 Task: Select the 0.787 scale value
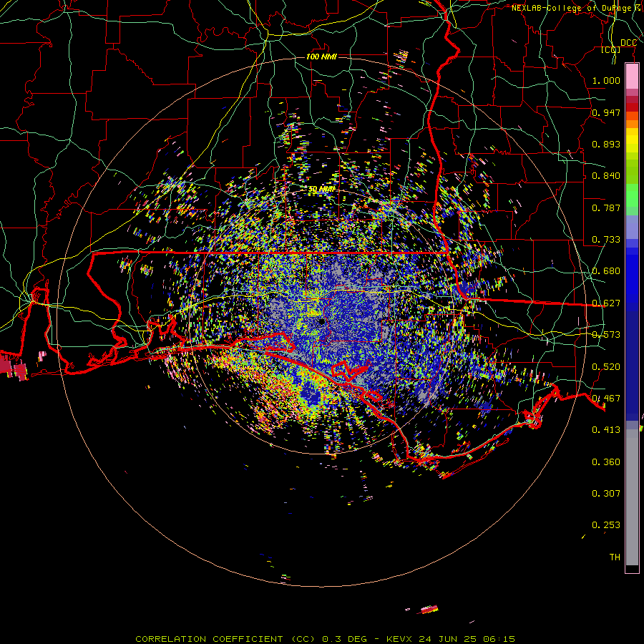[606, 208]
